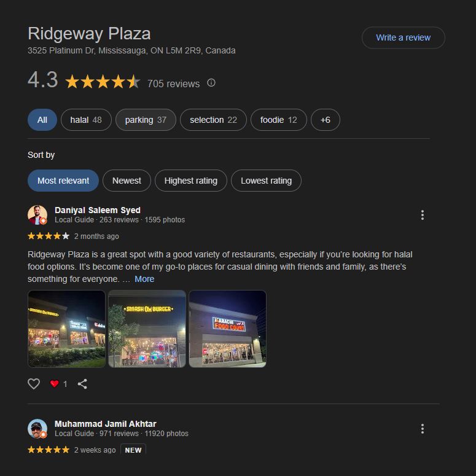Open the Karachi Food Court photo thumbnail
This screenshot has width=476, height=476.
[227, 329]
